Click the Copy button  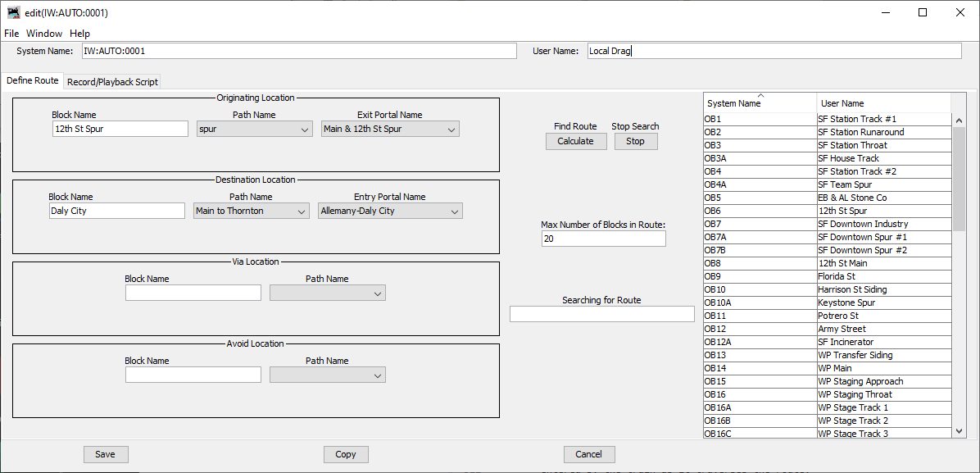tap(346, 454)
